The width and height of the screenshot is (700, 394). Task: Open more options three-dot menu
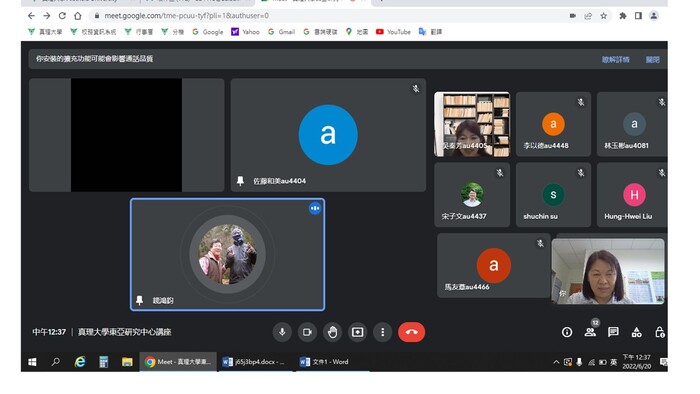383,332
